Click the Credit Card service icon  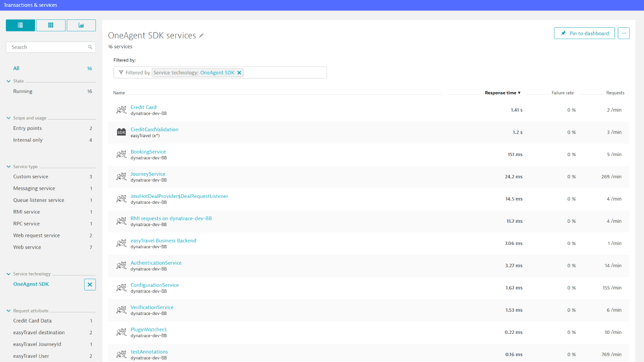click(121, 110)
